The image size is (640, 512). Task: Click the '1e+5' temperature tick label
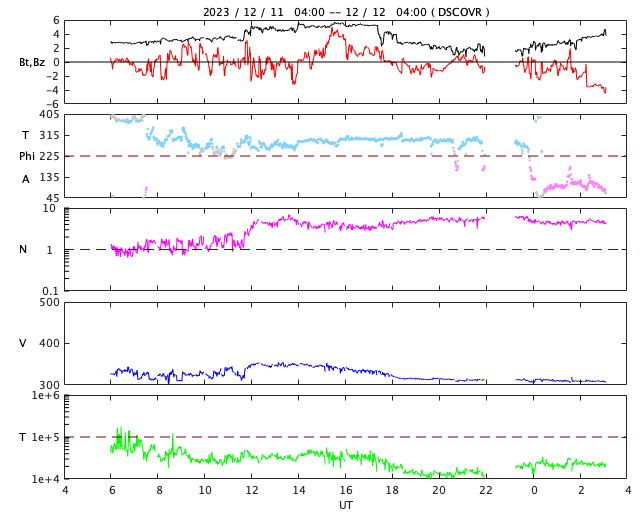(46, 437)
